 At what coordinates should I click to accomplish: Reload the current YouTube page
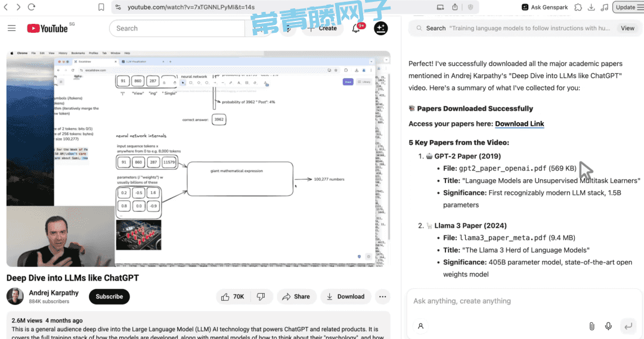(32, 7)
